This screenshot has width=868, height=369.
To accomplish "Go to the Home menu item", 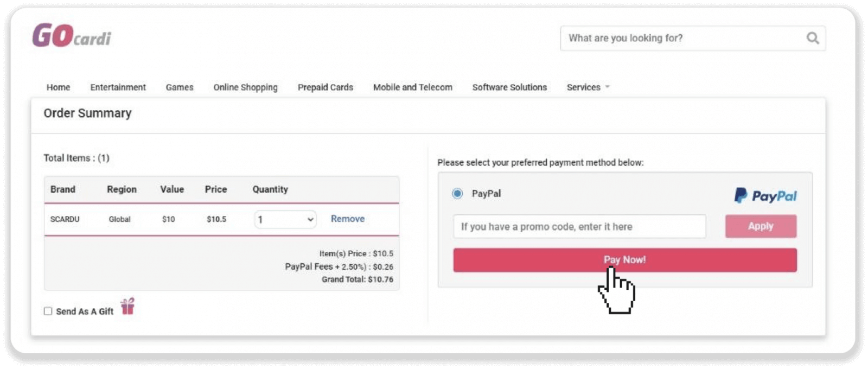I will point(58,87).
